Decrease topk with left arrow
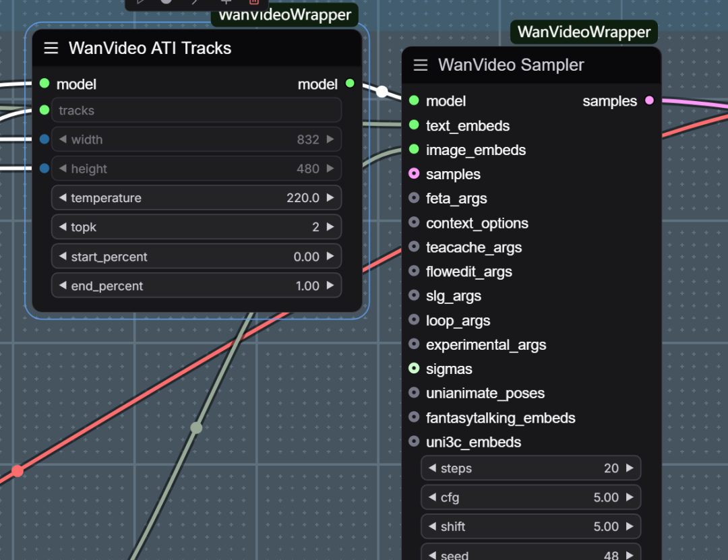The height and width of the screenshot is (560, 728). pos(63,226)
